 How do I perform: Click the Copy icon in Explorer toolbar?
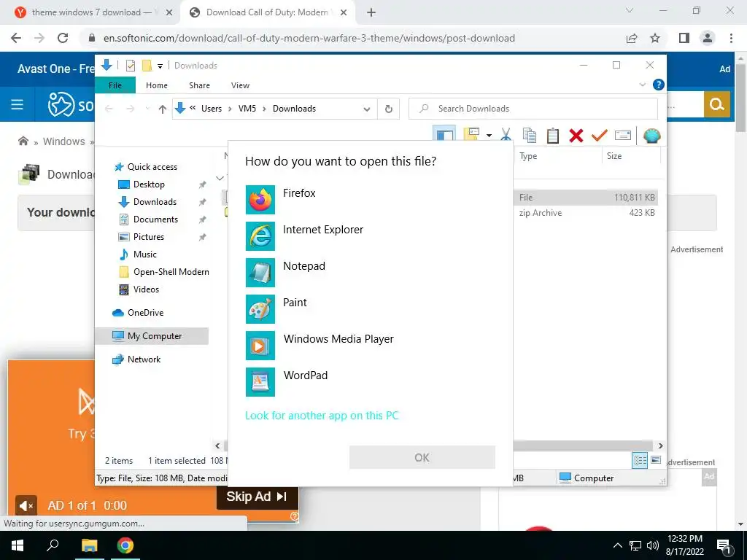click(x=530, y=136)
